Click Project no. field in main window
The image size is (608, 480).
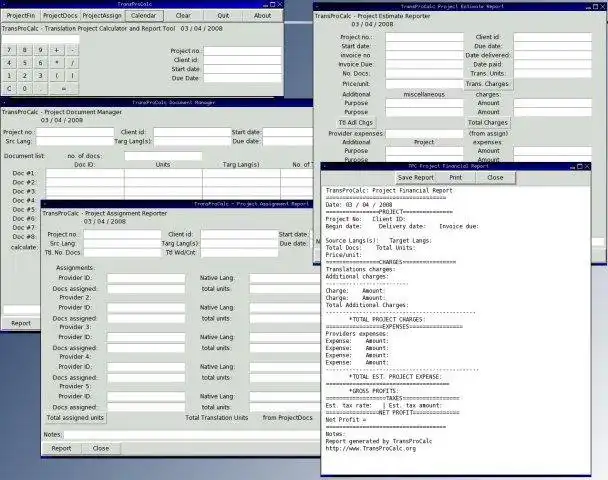242,51
